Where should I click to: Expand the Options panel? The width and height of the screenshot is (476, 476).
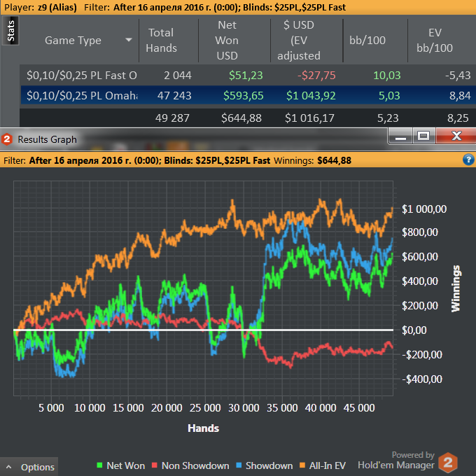point(29,467)
